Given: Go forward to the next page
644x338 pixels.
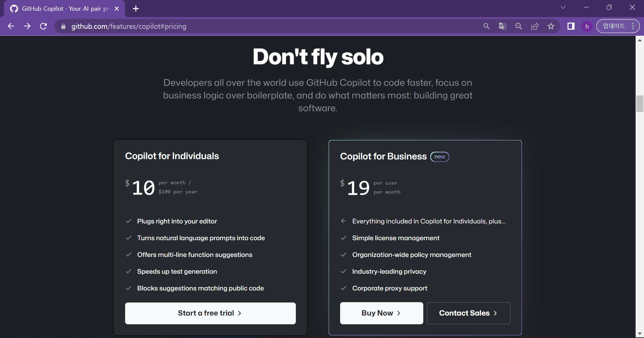Looking at the screenshot, I should pyautogui.click(x=27, y=26).
